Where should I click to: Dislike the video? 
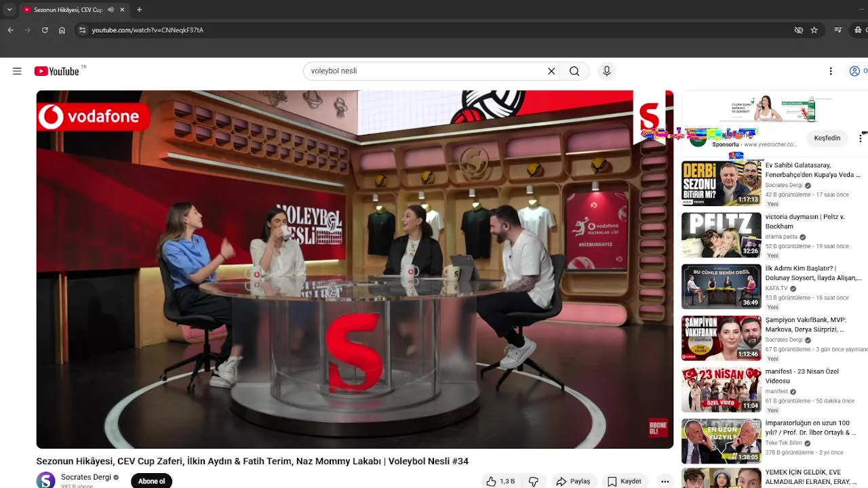[x=534, y=481]
